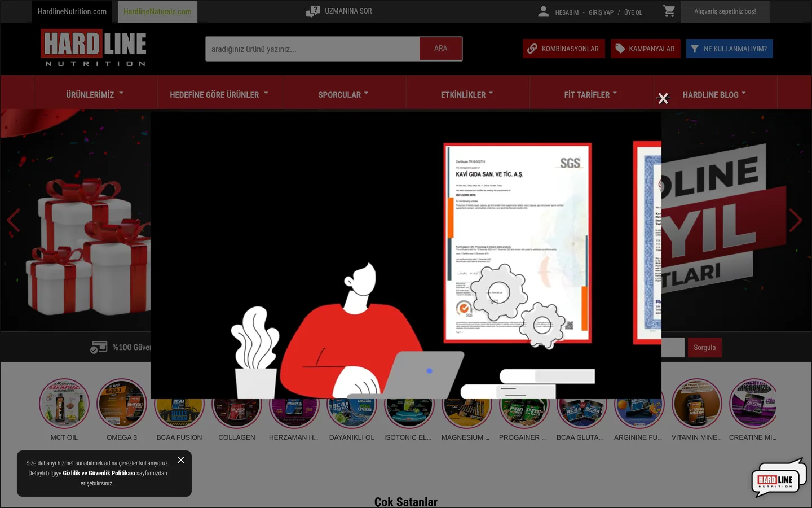Click the empty cart status box
The width and height of the screenshot is (812, 508).
tap(725, 11)
